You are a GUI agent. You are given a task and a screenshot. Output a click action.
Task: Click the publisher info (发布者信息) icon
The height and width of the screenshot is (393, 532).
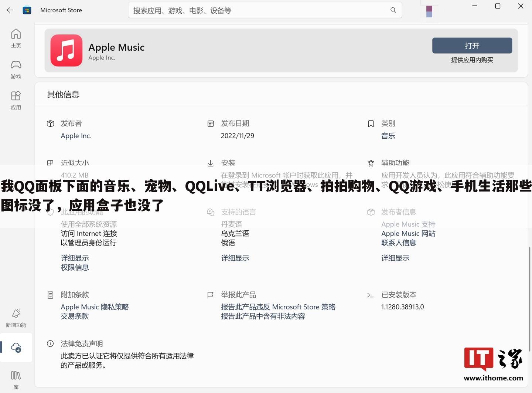[371, 212]
